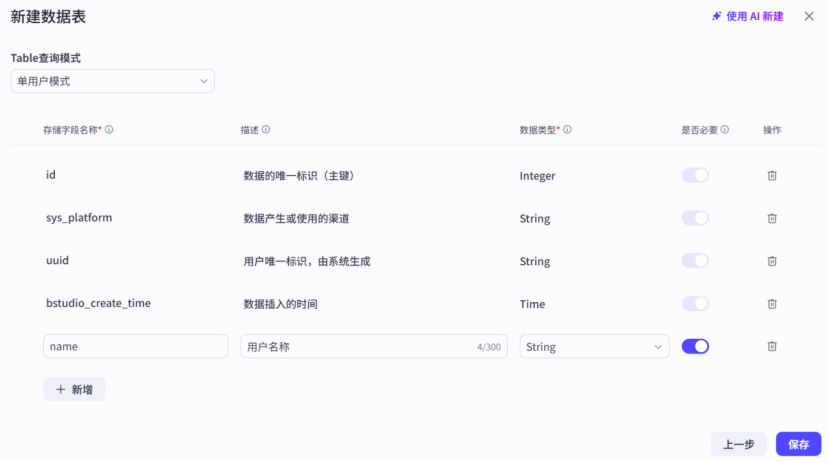Show info for 描述 column
Screen dimensions: 828x462
pyautogui.click(x=266, y=129)
